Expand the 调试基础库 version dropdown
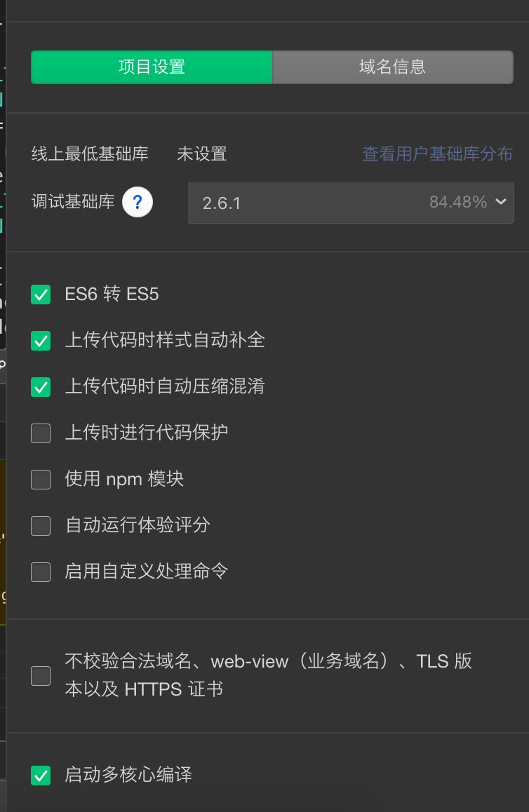The height and width of the screenshot is (812, 529). [x=350, y=203]
